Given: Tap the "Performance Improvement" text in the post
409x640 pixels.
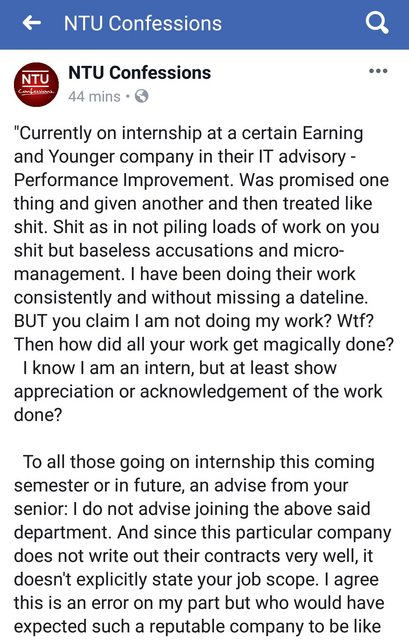Looking at the screenshot, I should pos(124,180).
